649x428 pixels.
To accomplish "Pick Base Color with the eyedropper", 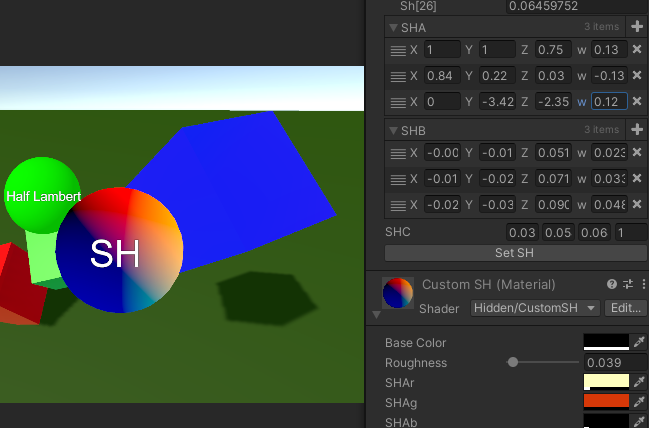I will pyautogui.click(x=640, y=343).
